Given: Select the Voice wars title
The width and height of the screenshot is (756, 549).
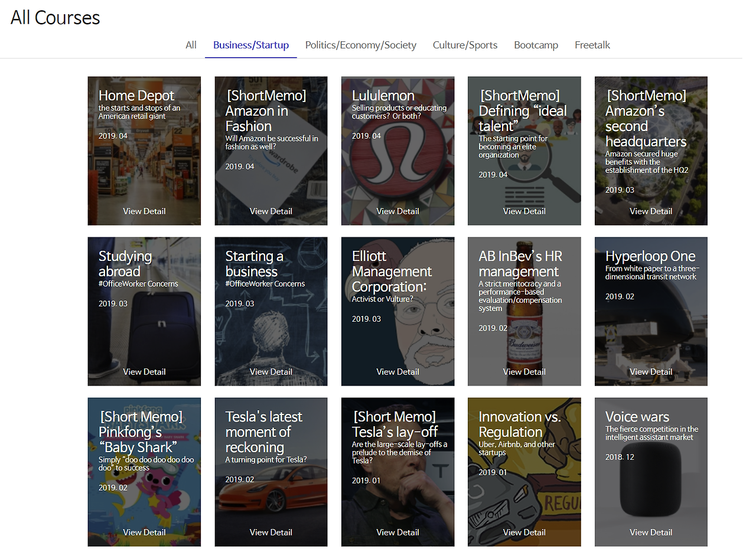Looking at the screenshot, I should [x=637, y=417].
